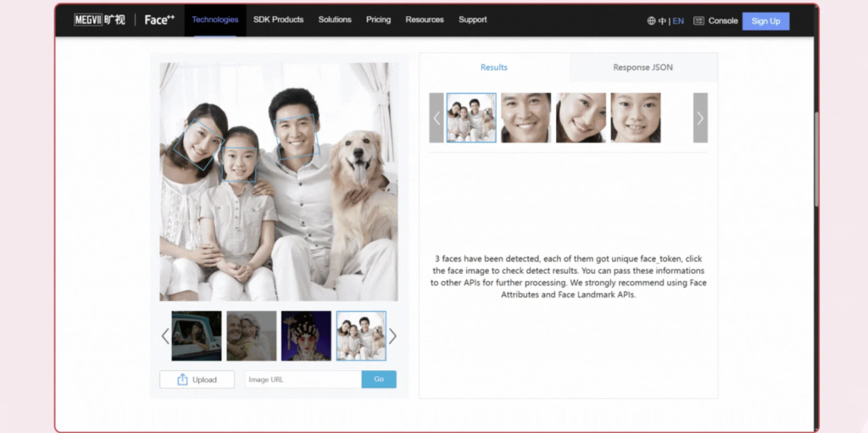This screenshot has height=433, width=868.
Task: Click the page vertical scrollbar
Action: 816,159
